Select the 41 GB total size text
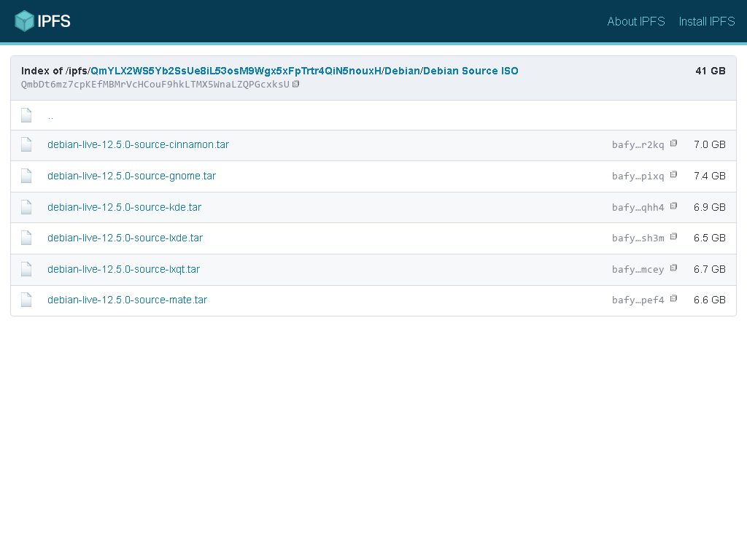The image size is (747, 560). 711,71
